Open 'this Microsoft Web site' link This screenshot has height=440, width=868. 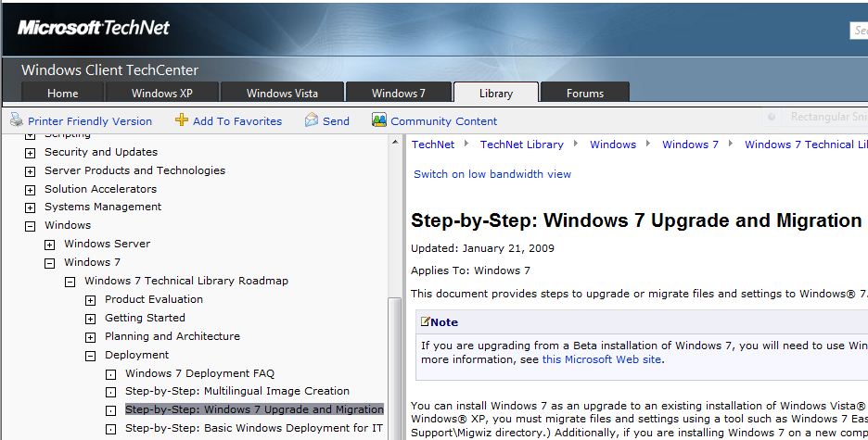[602, 359]
